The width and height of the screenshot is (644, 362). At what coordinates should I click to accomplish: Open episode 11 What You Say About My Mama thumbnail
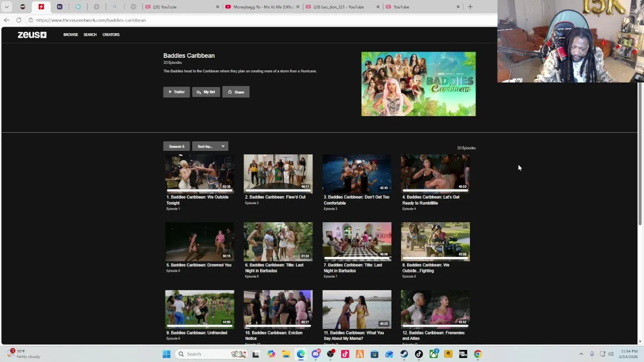click(x=357, y=309)
